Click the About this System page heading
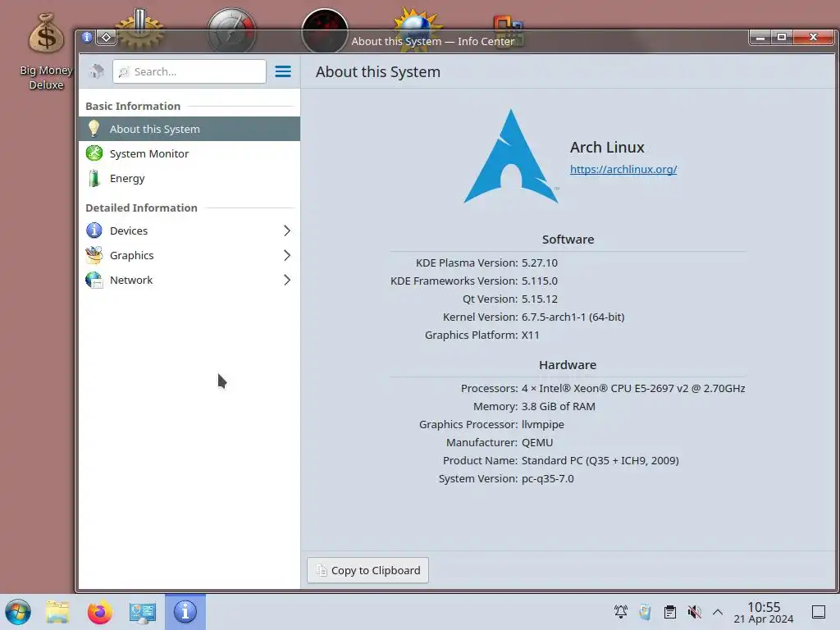The image size is (840, 630). click(x=377, y=72)
